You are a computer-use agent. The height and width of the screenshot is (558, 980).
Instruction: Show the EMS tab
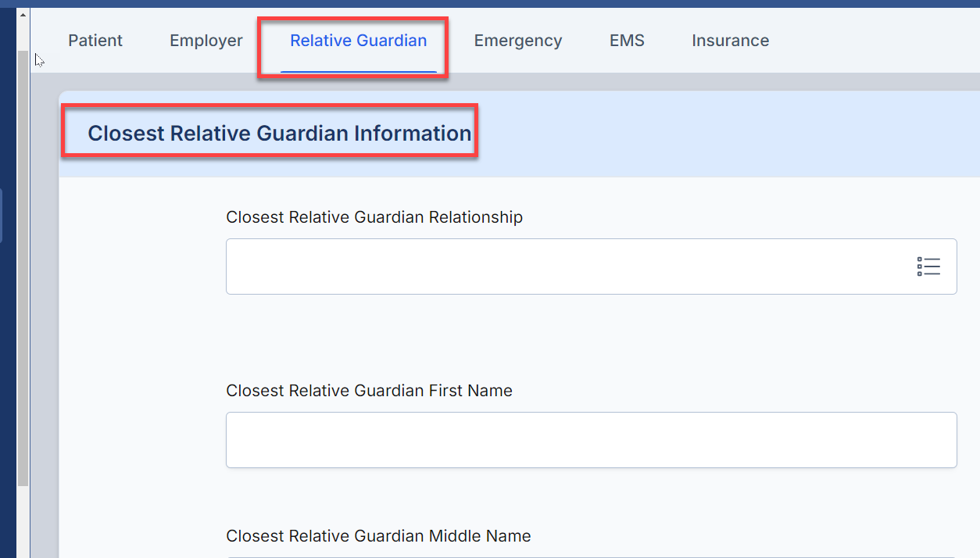[627, 41]
